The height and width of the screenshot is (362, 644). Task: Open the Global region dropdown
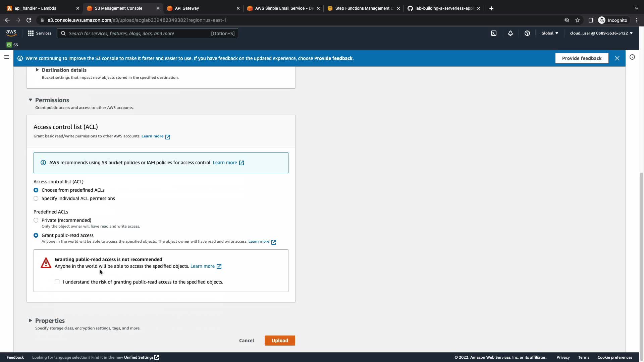[549, 33]
